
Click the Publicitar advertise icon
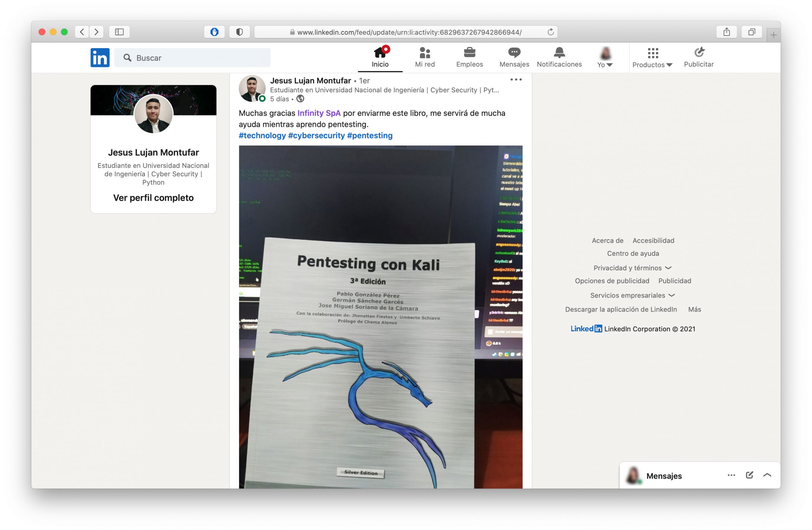[699, 57]
